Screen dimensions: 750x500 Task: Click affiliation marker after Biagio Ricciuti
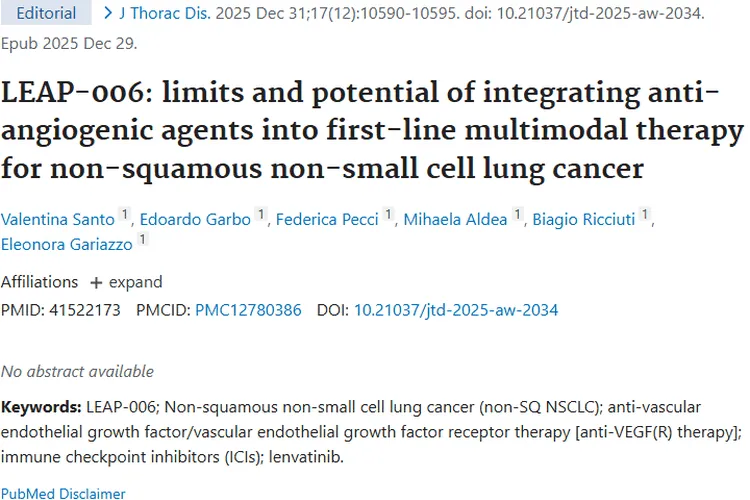[646, 215]
